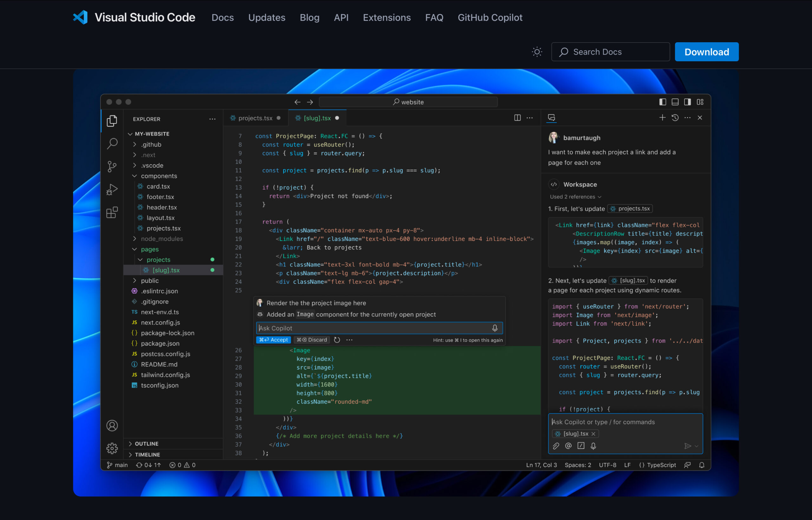
Task: Expand the OUTLINE section at bottom
Action: 131,443
